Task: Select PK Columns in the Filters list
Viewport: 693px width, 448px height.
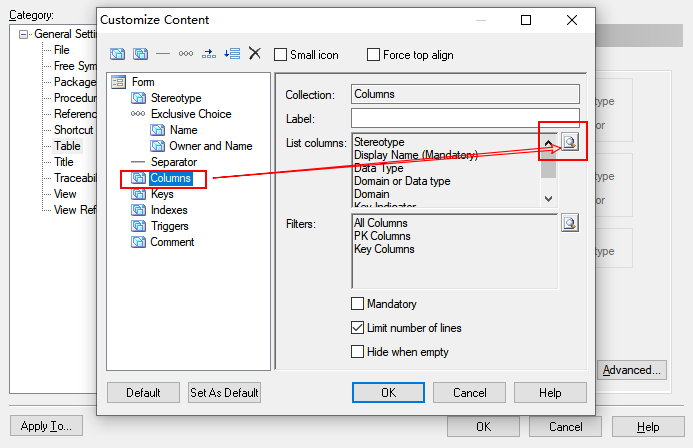Action: (382, 236)
